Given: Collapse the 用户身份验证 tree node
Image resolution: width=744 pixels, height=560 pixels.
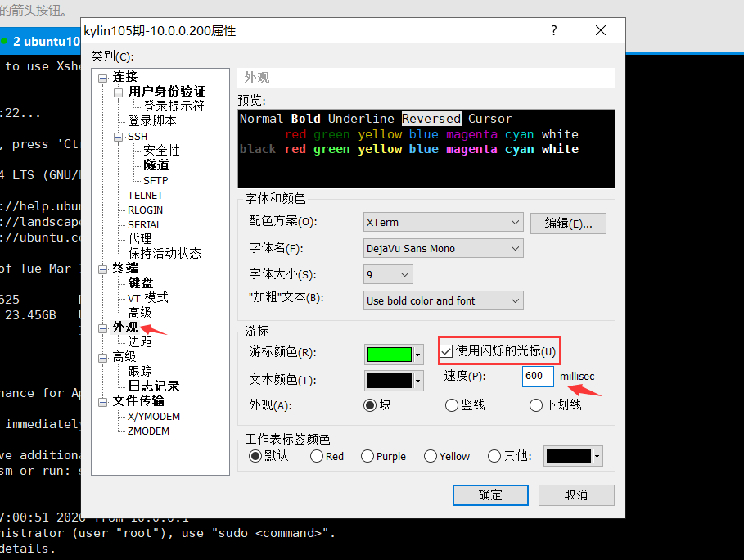Looking at the screenshot, I should 118,93.
